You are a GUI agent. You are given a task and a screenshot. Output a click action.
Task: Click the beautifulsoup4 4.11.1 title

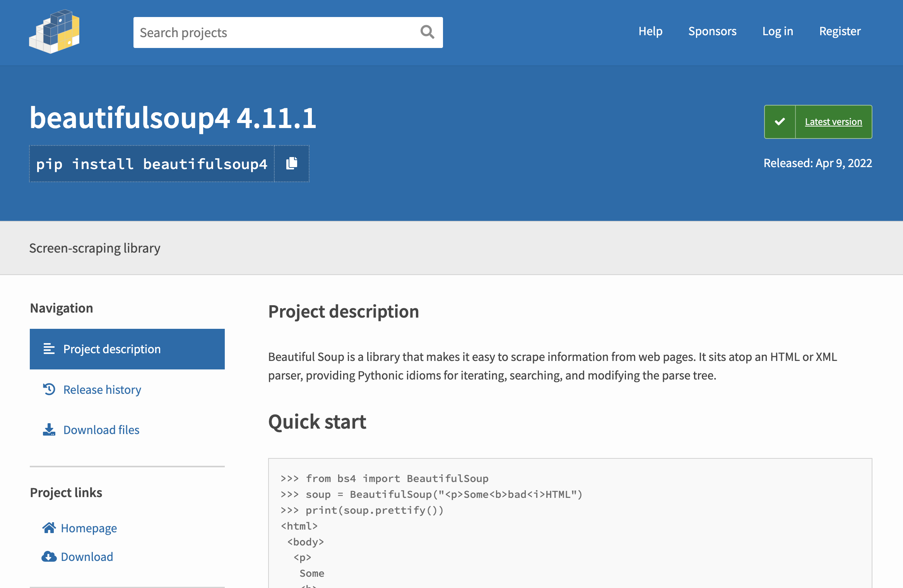click(173, 118)
